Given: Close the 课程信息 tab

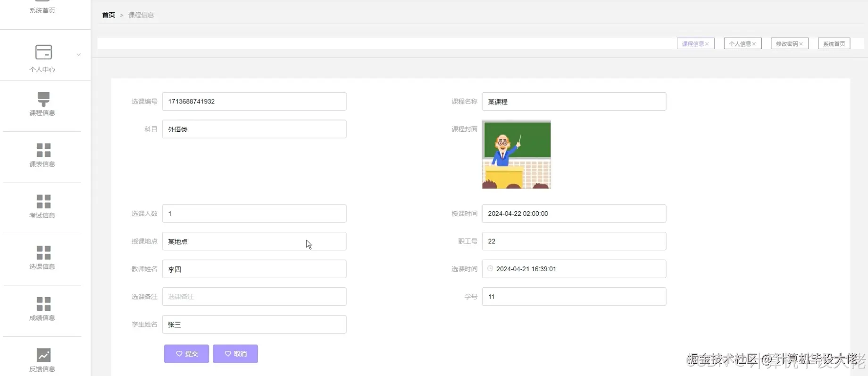Looking at the screenshot, I should (x=707, y=44).
